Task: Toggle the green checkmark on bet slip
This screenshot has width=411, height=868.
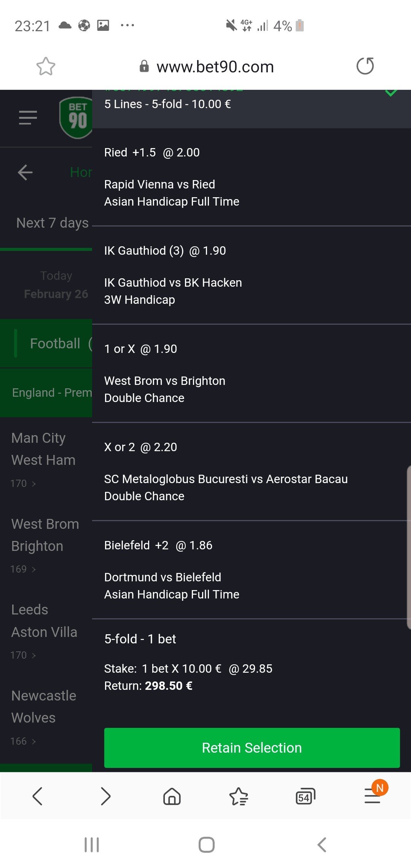Action: click(x=391, y=93)
